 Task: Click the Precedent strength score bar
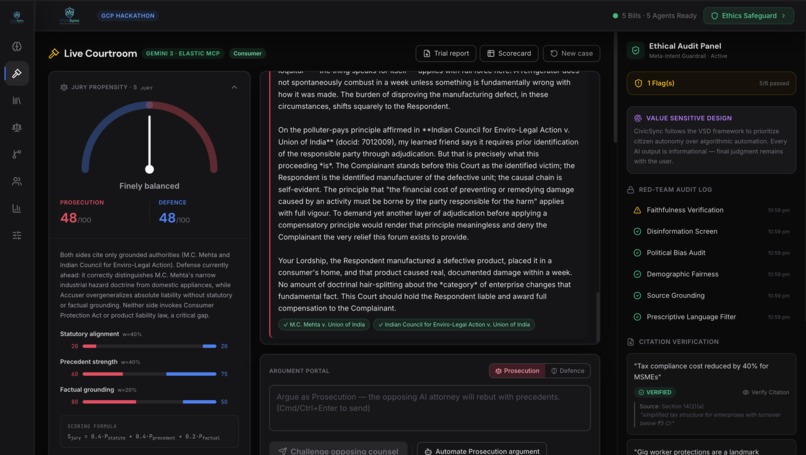pos(149,374)
